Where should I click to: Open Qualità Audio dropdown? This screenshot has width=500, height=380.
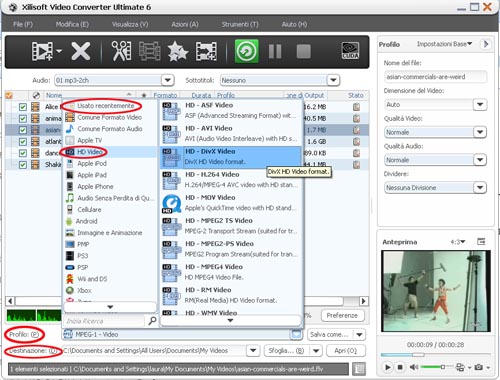[x=480, y=160]
